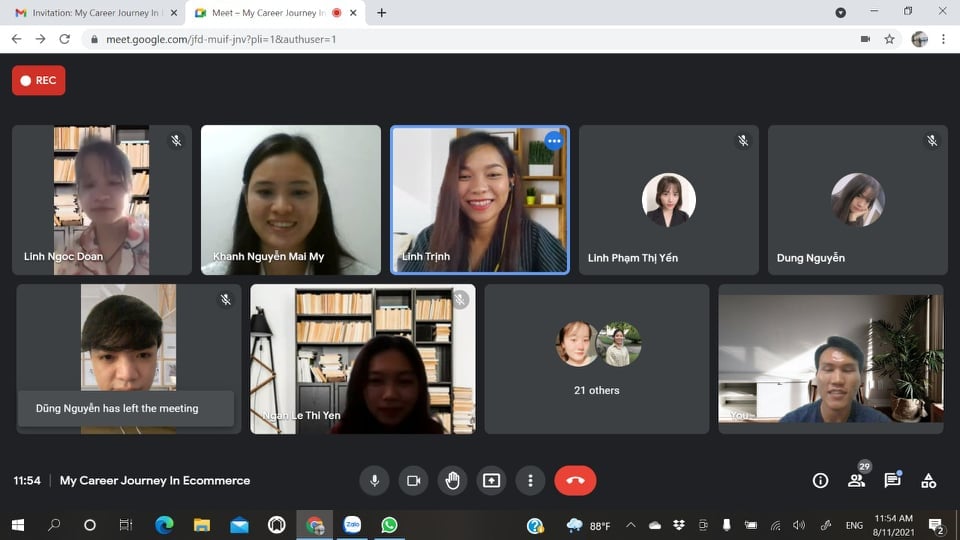The width and height of the screenshot is (960, 540).
Task: Show hidden icons in system tray
Action: click(630, 525)
